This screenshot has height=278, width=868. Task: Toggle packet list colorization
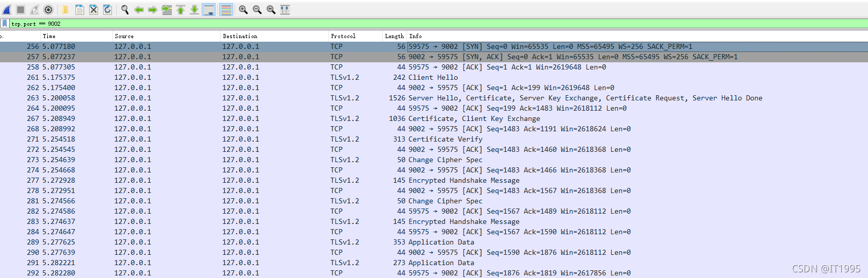click(226, 10)
